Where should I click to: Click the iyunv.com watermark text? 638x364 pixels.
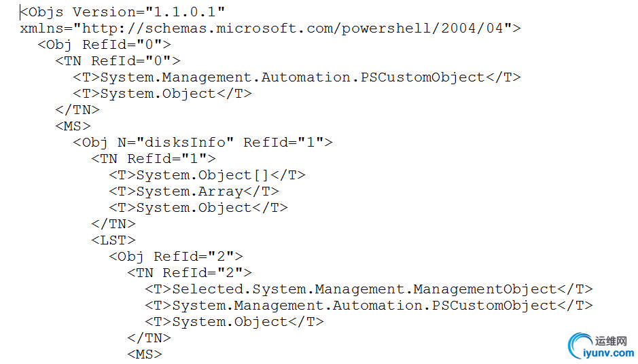[609, 353]
